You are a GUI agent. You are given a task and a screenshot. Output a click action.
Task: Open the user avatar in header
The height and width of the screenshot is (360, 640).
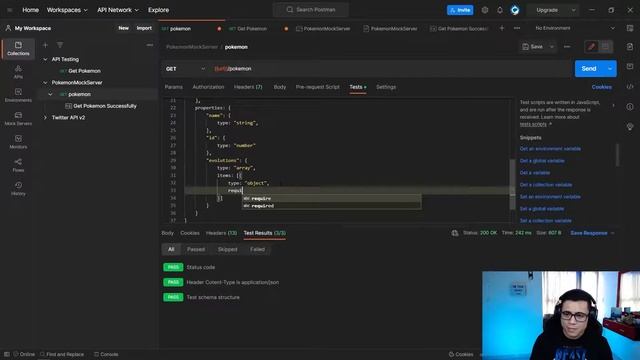click(515, 10)
